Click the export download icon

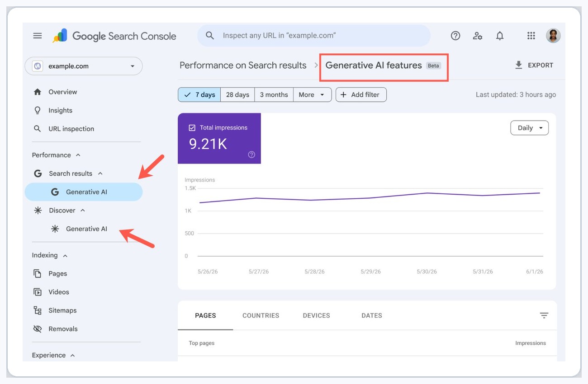tap(518, 65)
